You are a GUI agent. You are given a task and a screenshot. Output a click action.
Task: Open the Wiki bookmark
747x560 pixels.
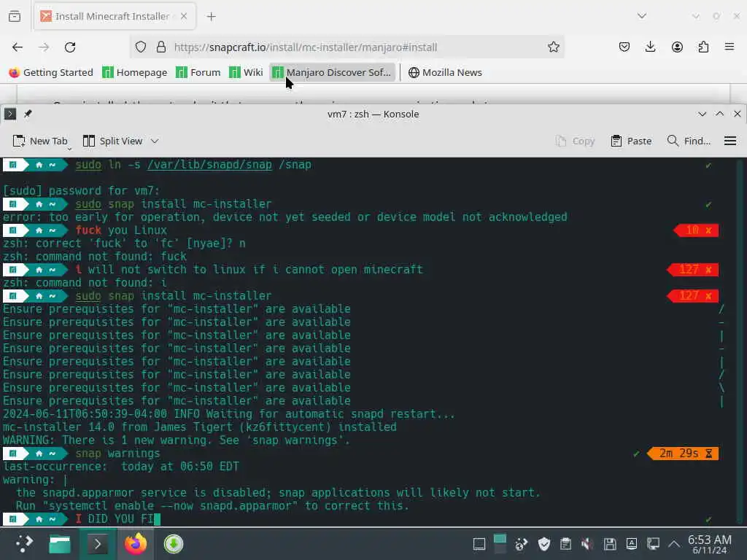click(x=246, y=72)
